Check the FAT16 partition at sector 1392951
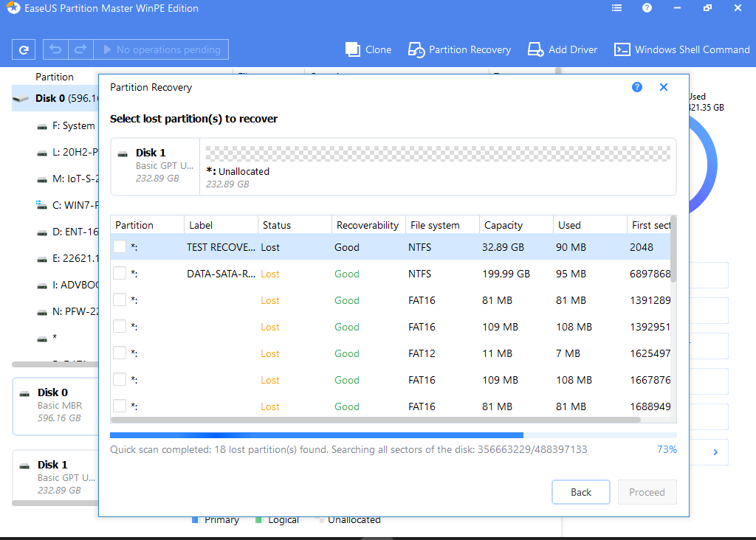This screenshot has width=756, height=540. (x=120, y=326)
